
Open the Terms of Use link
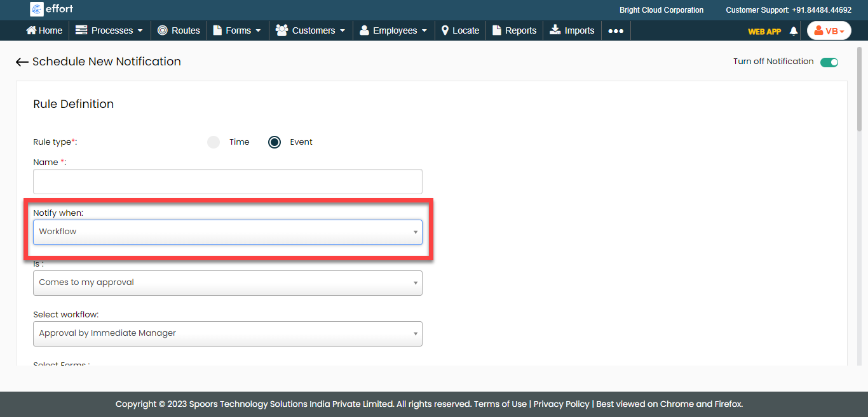coord(500,404)
